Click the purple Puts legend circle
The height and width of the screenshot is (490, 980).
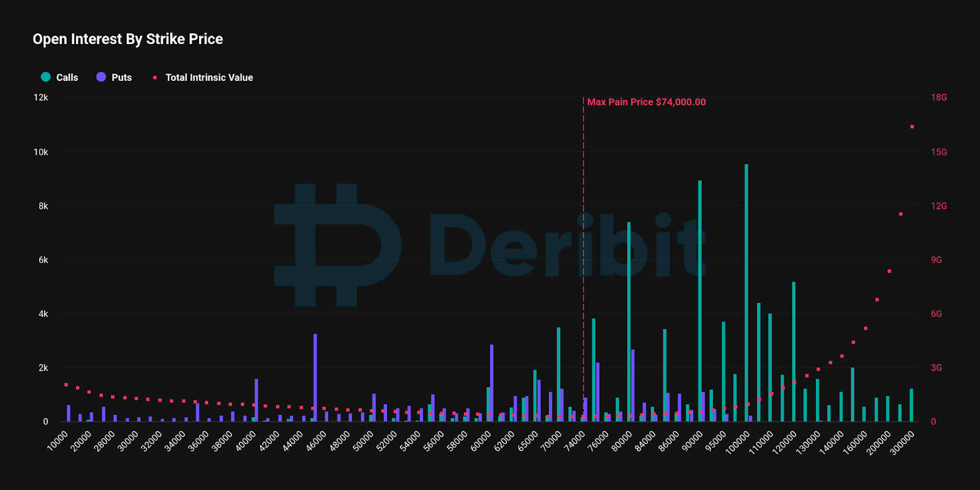[101, 77]
